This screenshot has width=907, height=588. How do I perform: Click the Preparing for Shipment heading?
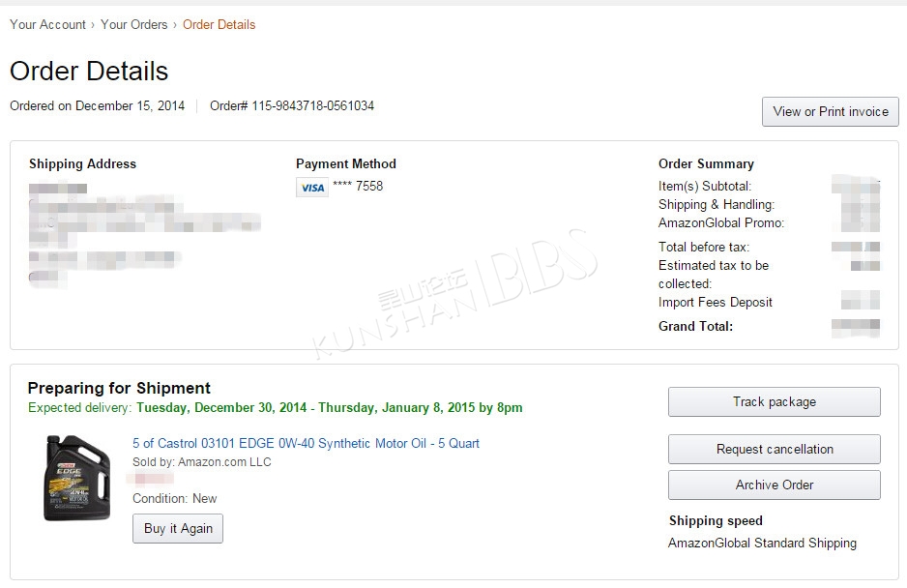tap(119, 388)
